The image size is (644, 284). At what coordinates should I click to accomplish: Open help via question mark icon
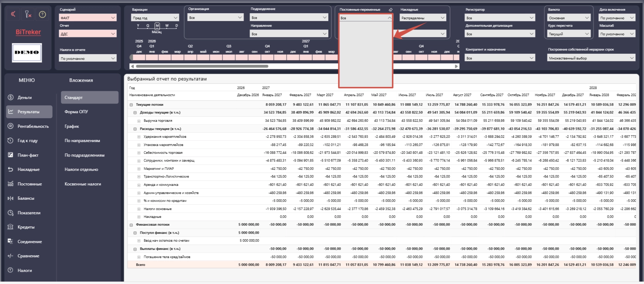pyautogui.click(x=42, y=14)
